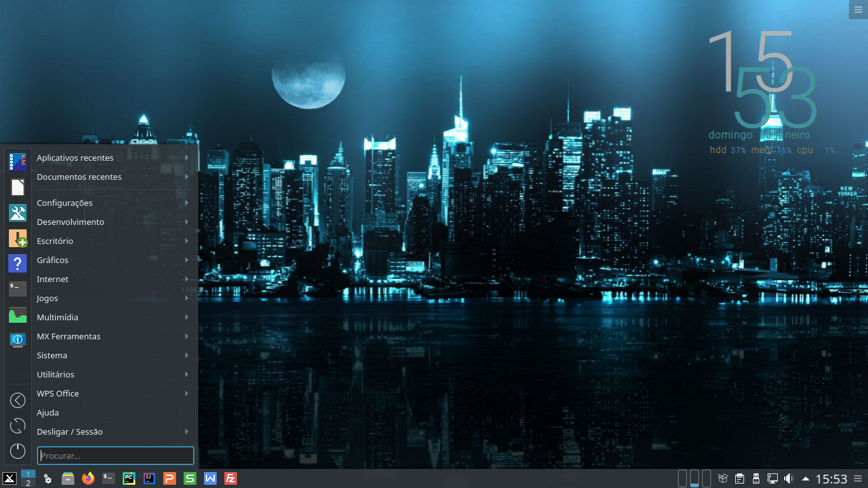Show hidden system tray icons arrow

[x=806, y=478]
